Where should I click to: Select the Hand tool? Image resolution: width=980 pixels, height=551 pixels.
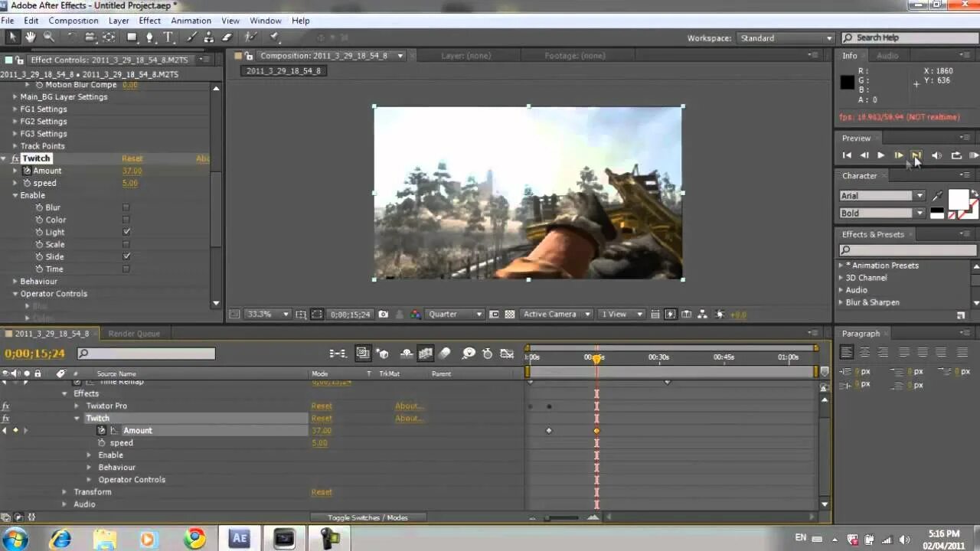31,37
